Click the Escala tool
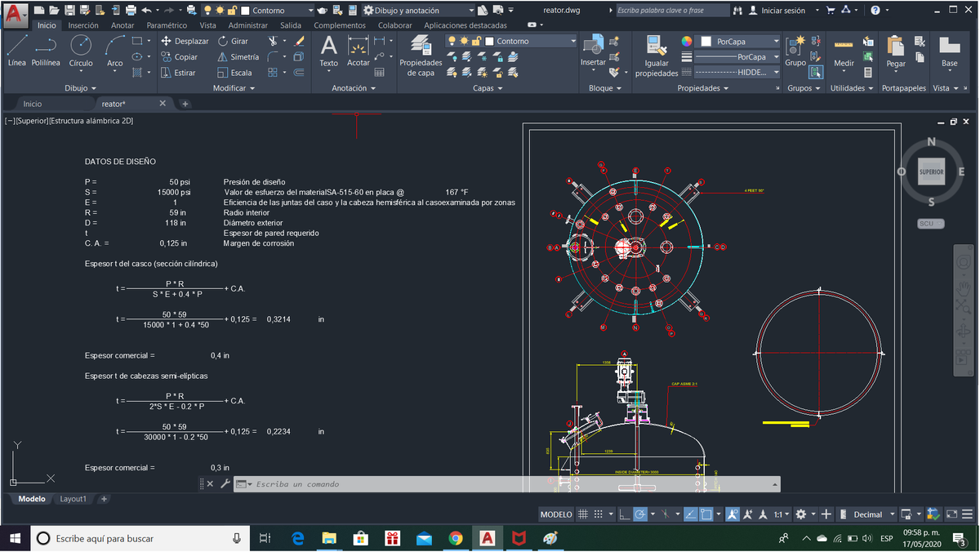Screen dimensions: 980x552 coord(234,73)
